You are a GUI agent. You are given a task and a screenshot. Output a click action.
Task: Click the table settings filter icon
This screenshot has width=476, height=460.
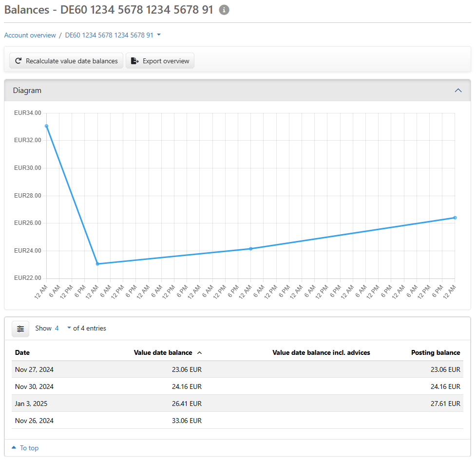coord(20,329)
